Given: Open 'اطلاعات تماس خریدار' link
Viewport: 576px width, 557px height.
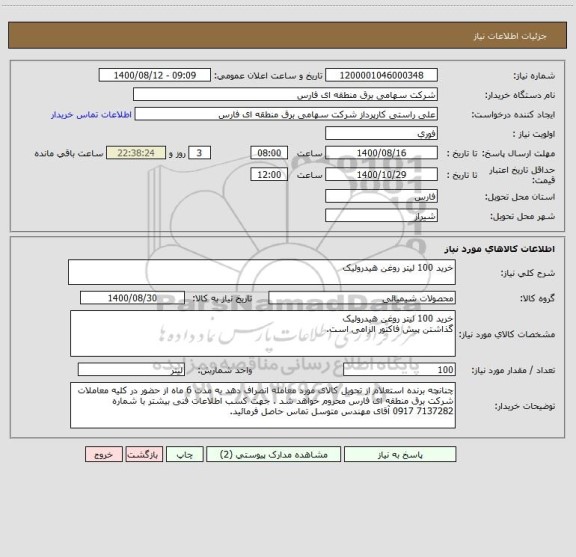Looking at the screenshot, I should (x=91, y=115).
